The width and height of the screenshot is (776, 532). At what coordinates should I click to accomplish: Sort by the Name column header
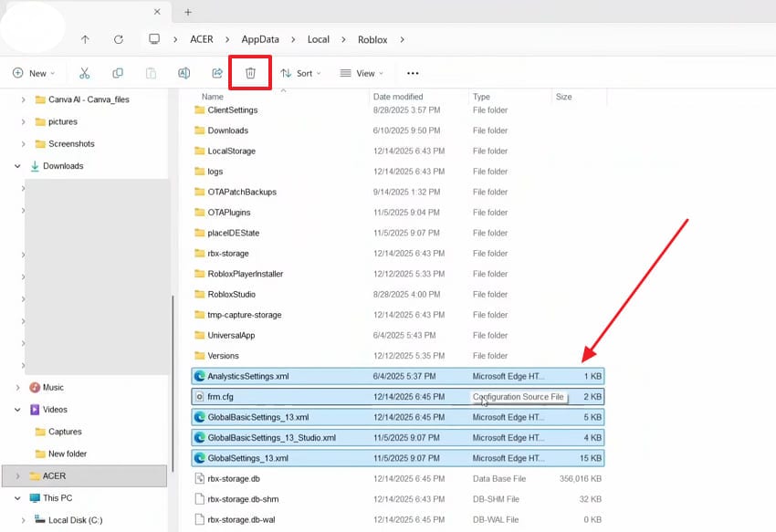(x=213, y=97)
